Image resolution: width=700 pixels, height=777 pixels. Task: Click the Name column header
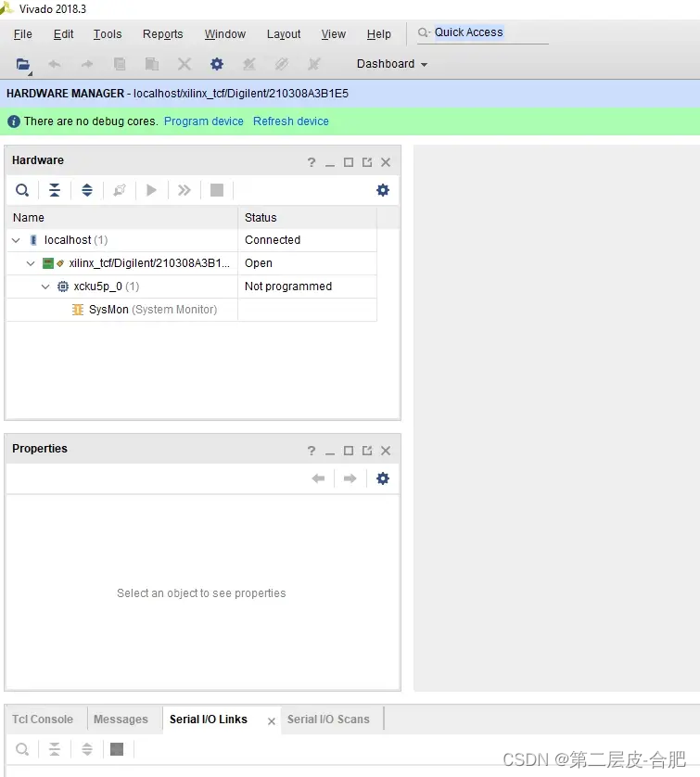click(x=121, y=218)
